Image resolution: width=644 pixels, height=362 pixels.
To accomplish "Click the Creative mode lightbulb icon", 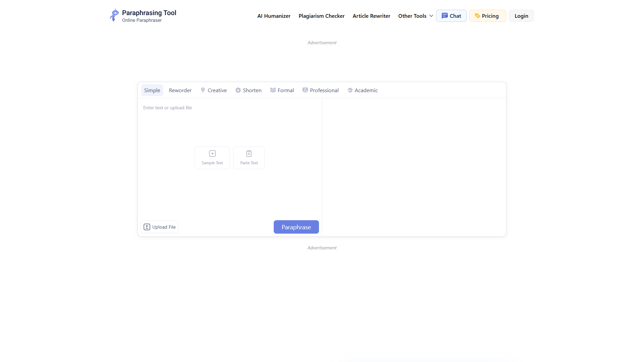I will coord(203,90).
